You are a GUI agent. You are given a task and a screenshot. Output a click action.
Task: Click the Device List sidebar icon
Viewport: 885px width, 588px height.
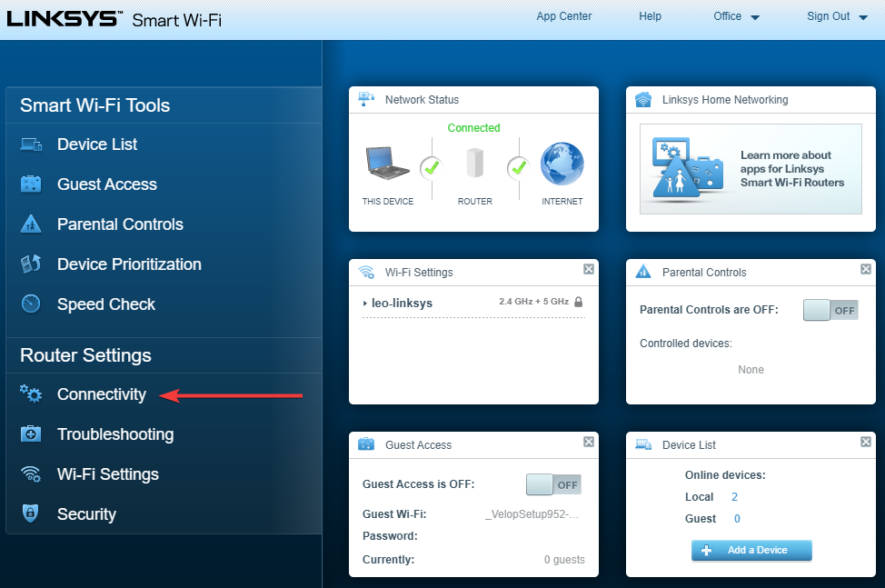(x=31, y=145)
